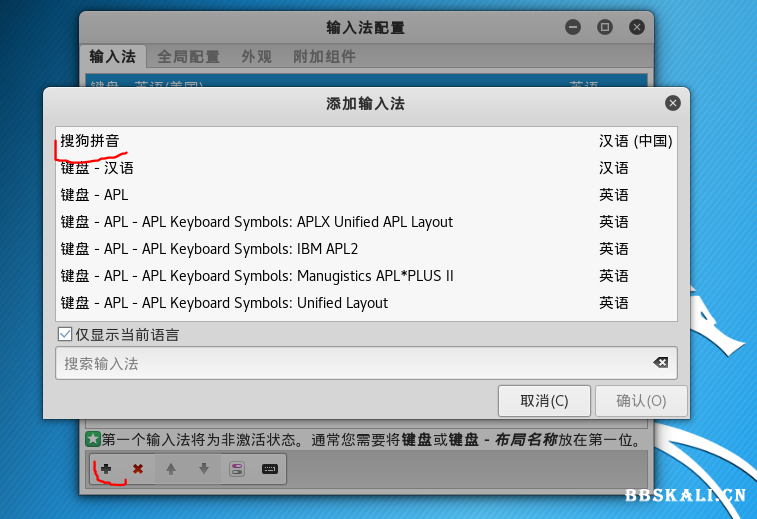Click the add input method plus icon
757x519 pixels.
106,469
